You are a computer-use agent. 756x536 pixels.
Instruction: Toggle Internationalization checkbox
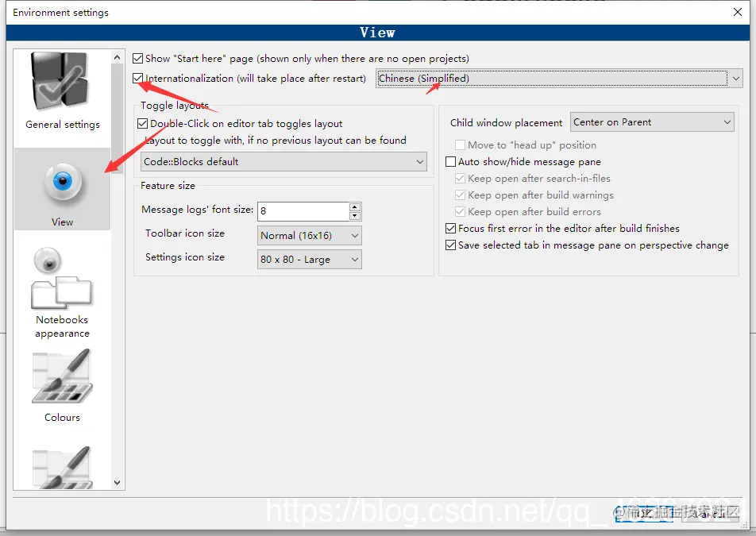(x=138, y=78)
